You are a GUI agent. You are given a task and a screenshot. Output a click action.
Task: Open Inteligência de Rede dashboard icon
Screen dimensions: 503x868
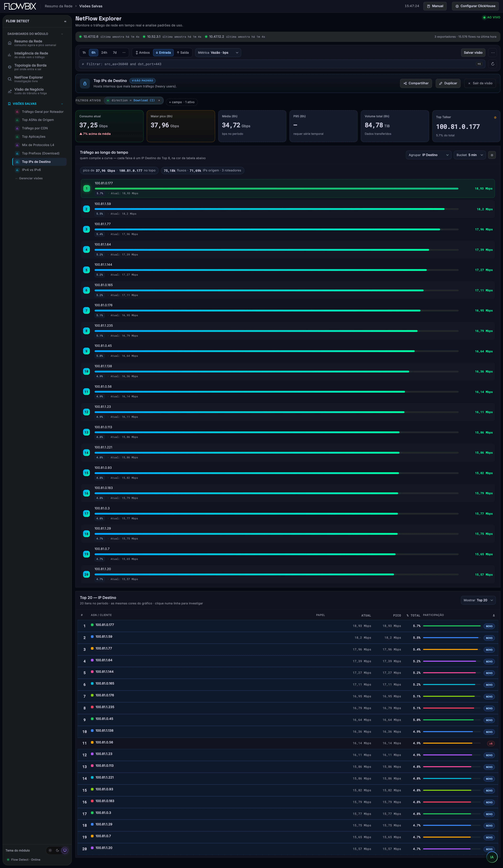click(x=10, y=55)
